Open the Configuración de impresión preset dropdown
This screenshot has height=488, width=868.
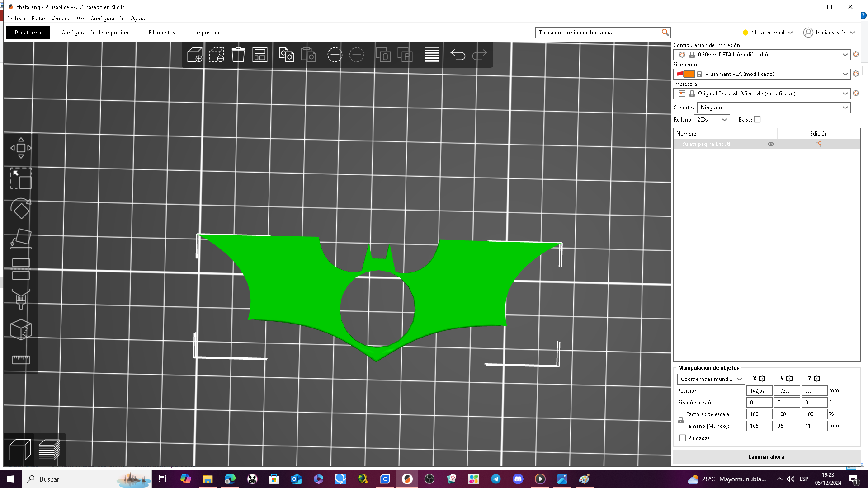coord(762,55)
